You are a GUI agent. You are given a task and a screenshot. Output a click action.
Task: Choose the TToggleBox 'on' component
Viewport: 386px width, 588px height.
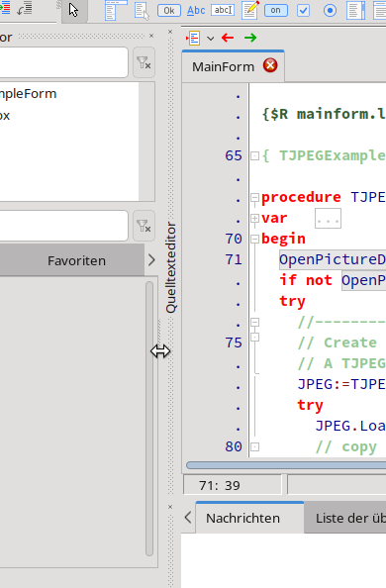click(x=276, y=10)
